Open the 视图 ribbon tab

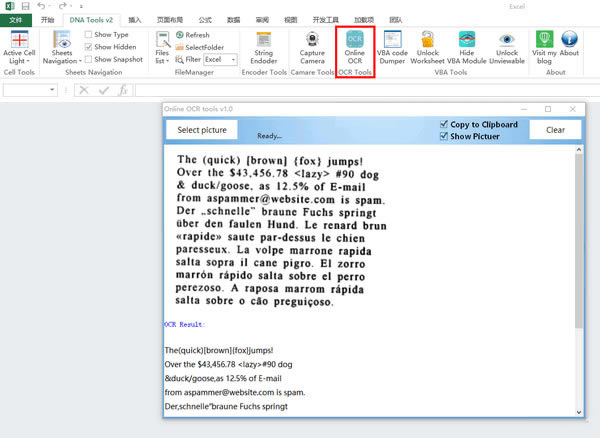click(x=290, y=20)
